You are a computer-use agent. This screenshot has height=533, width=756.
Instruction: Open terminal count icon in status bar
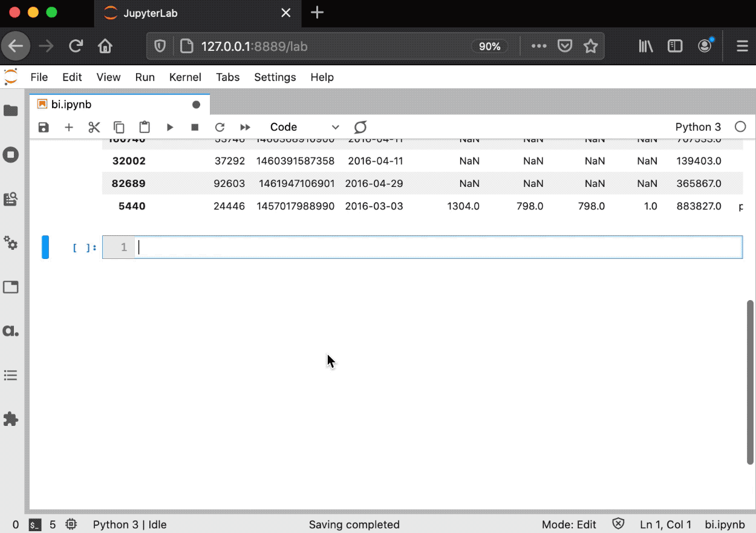pyautogui.click(x=36, y=525)
